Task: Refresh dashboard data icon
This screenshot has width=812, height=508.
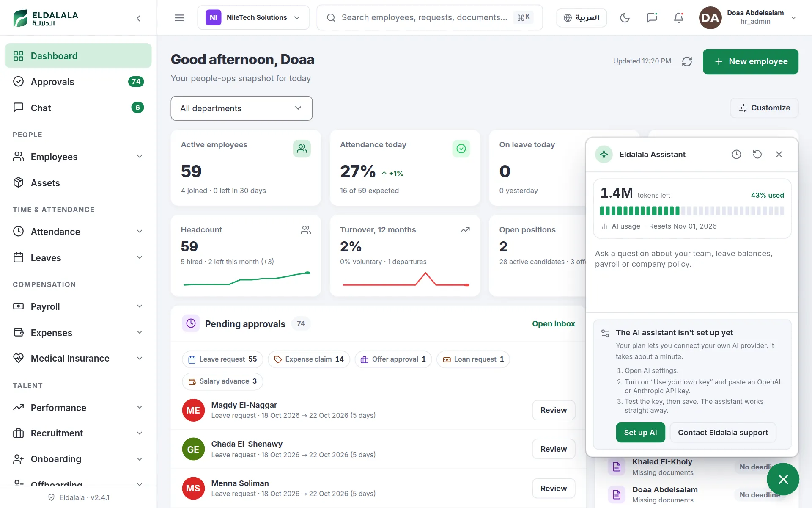Action: point(687,61)
